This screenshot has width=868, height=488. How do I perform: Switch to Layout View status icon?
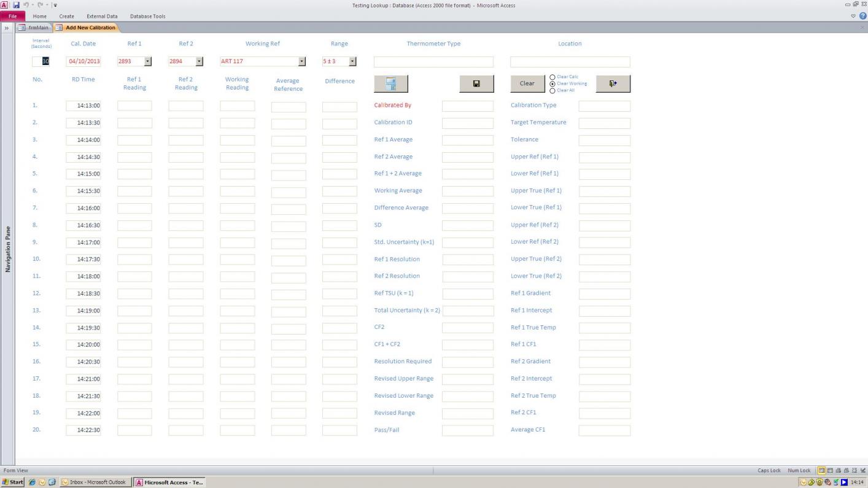point(854,470)
